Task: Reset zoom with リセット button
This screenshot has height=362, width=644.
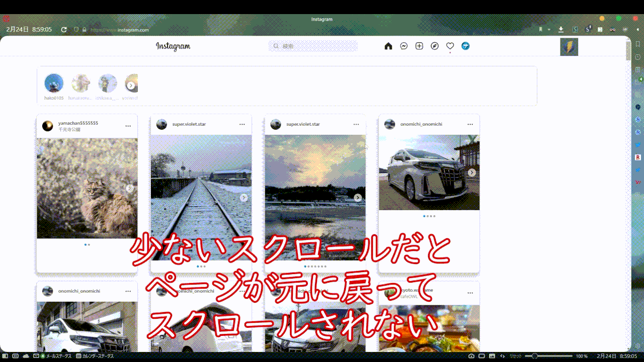Action: tap(516, 356)
